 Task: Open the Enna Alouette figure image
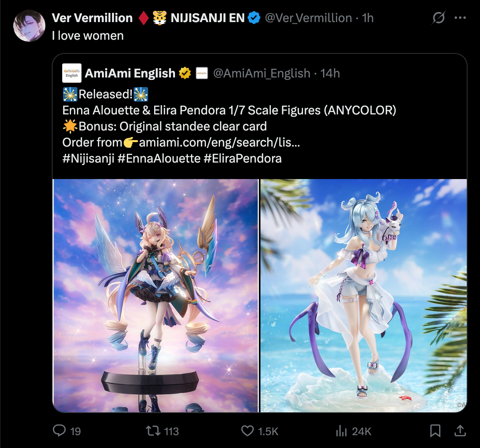click(156, 295)
